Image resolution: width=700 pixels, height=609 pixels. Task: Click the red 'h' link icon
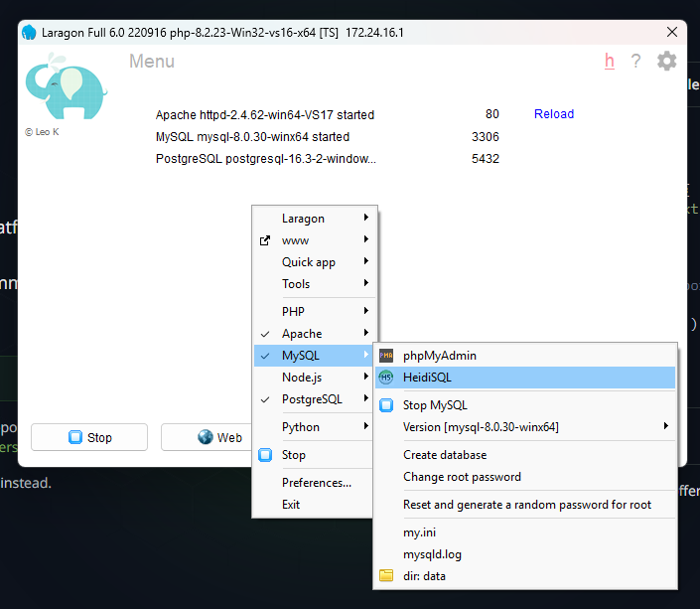click(610, 61)
